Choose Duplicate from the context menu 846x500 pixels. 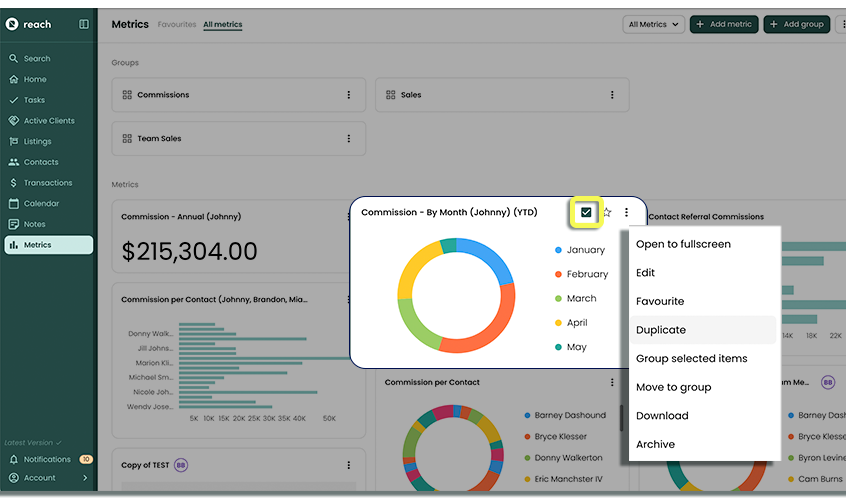(x=661, y=330)
